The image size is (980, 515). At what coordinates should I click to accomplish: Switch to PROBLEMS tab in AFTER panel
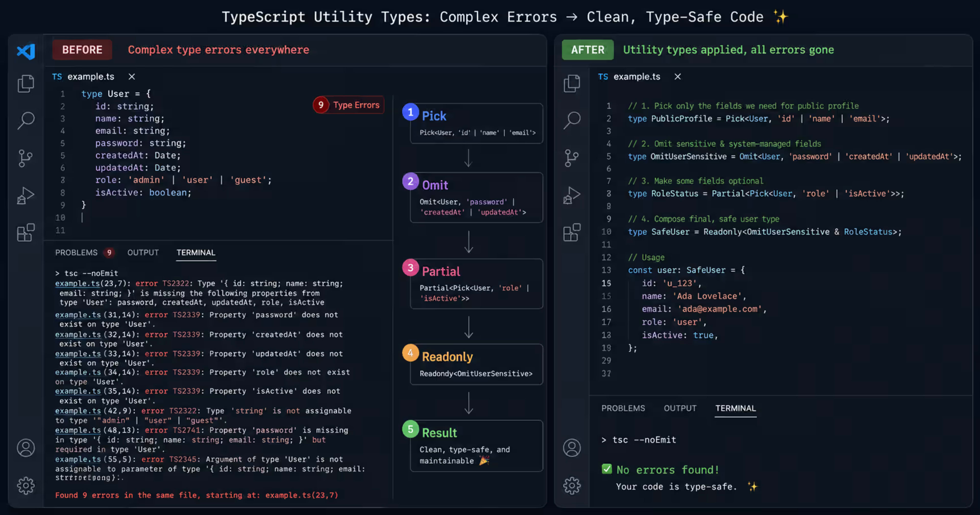623,408
